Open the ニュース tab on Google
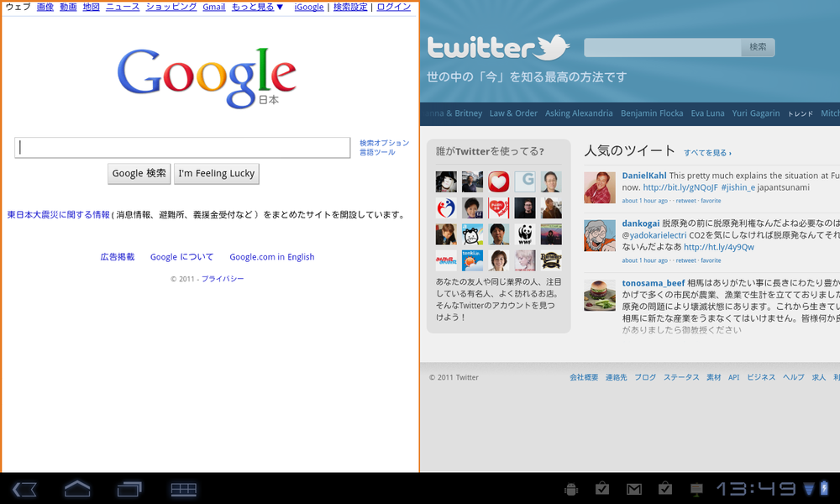840x504 pixels. click(123, 7)
